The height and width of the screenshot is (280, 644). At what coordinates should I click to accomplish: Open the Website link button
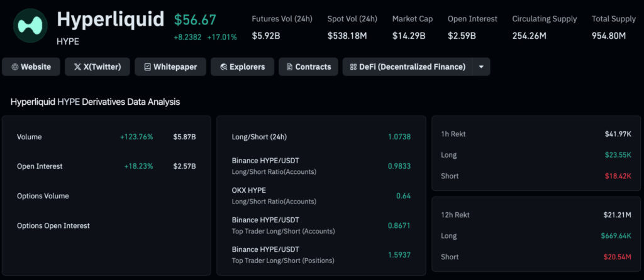point(31,67)
